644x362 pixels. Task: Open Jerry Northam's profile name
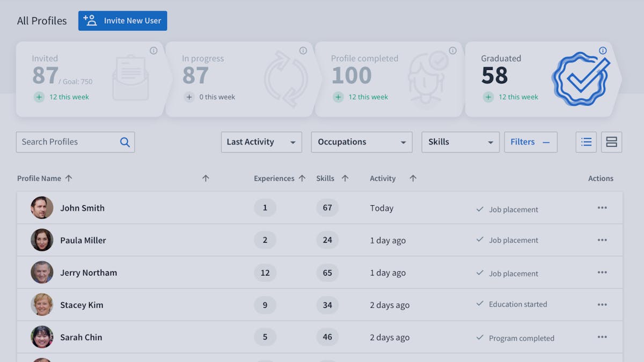tap(89, 273)
